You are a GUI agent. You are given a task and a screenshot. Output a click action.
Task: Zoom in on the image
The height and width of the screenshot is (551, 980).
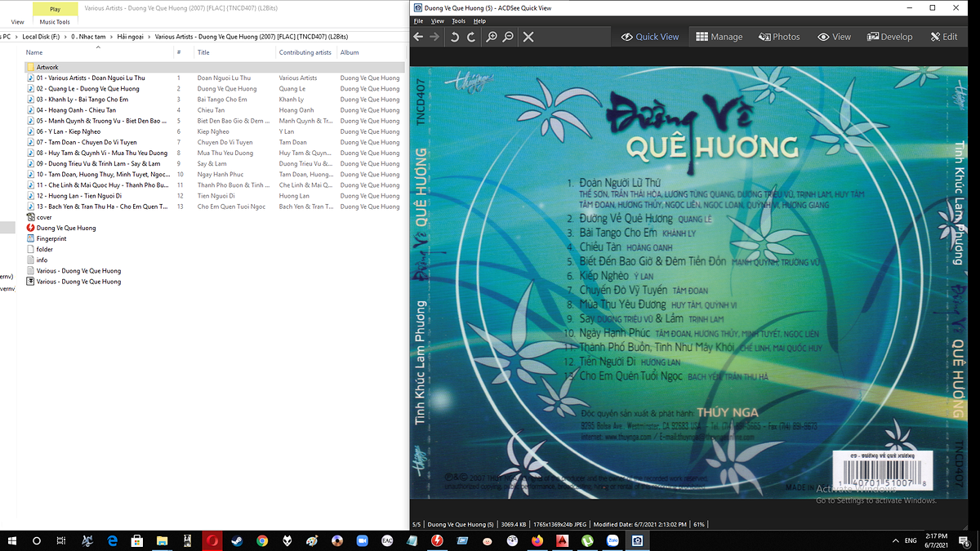coord(492,37)
